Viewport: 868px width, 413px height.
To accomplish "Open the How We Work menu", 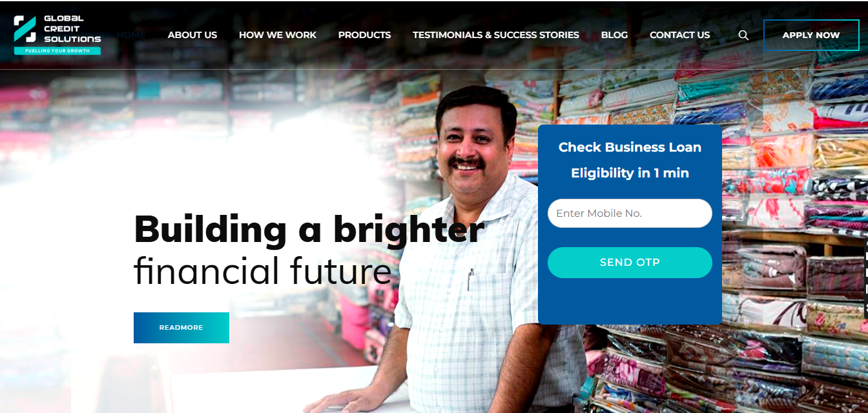I will (x=278, y=35).
